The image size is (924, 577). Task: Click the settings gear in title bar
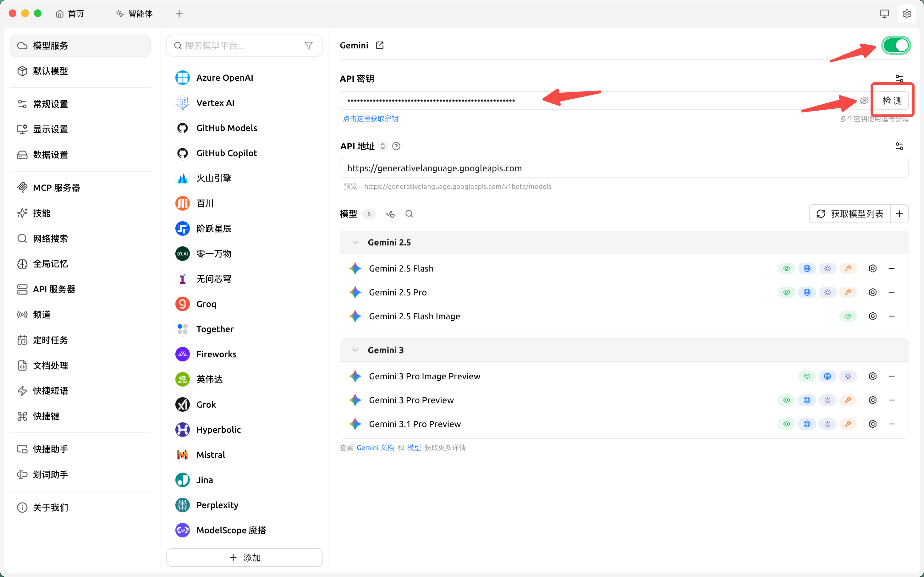tap(907, 14)
